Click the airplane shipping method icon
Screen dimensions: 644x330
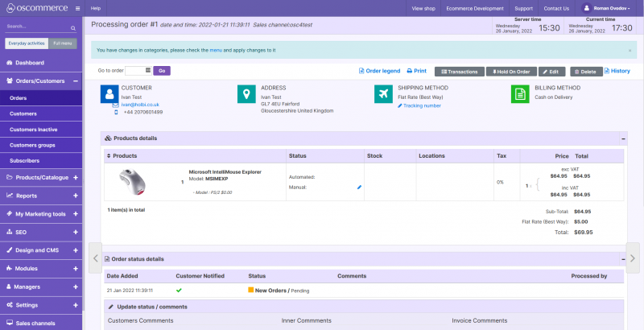click(x=384, y=94)
